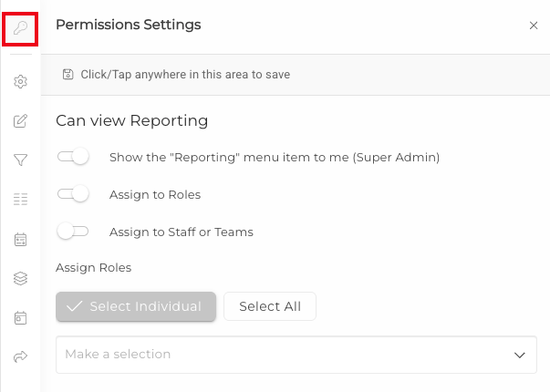Click the Select Individual button
550x392 pixels.
pyautogui.click(x=136, y=306)
